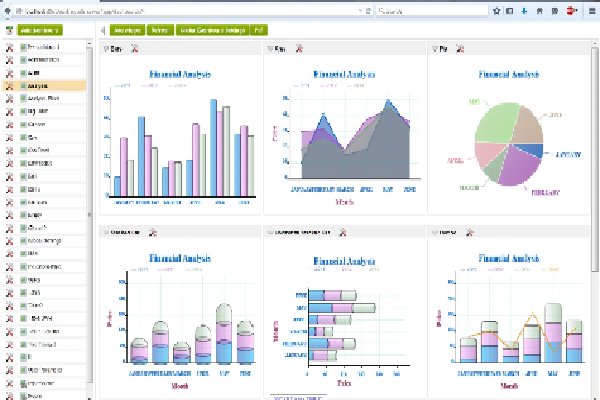Click the left sidebar vertical scrollbar
The height and width of the screenshot is (400, 600).
coord(92,200)
